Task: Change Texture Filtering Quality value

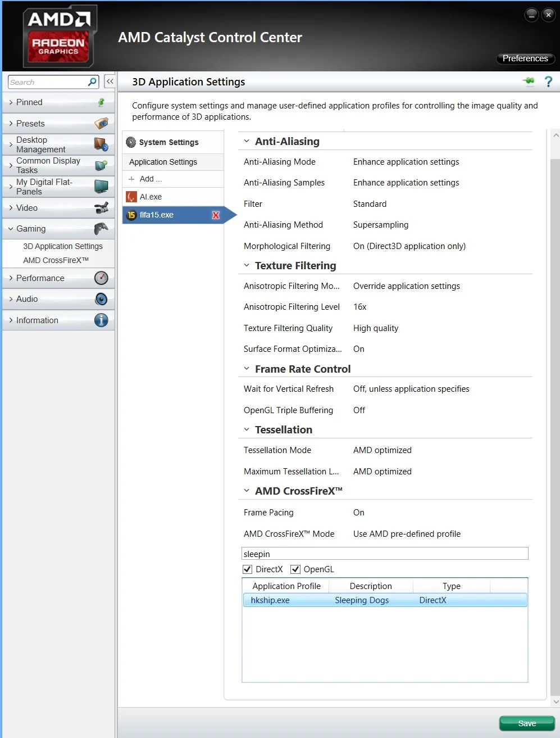Action: (376, 328)
